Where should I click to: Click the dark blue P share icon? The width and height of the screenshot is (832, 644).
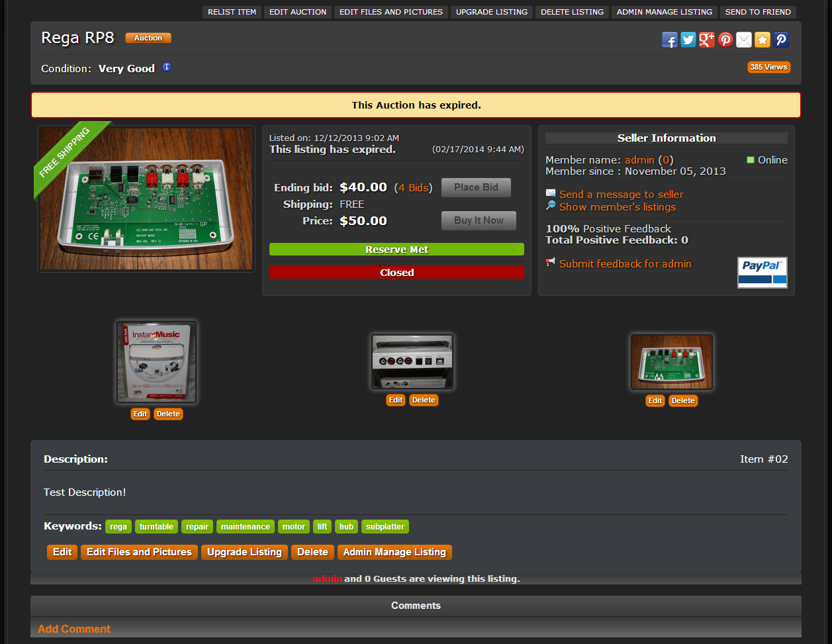[x=781, y=40]
